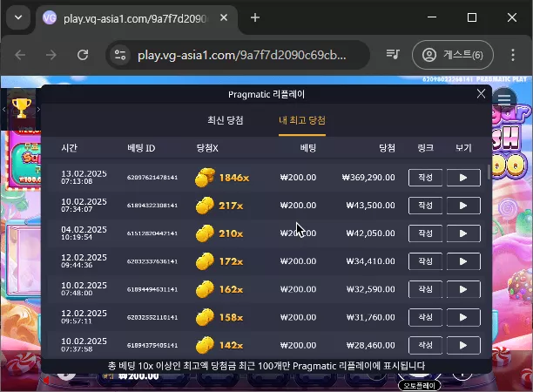
Task: Create link for the ₩43,500.00 win
Action: click(425, 206)
